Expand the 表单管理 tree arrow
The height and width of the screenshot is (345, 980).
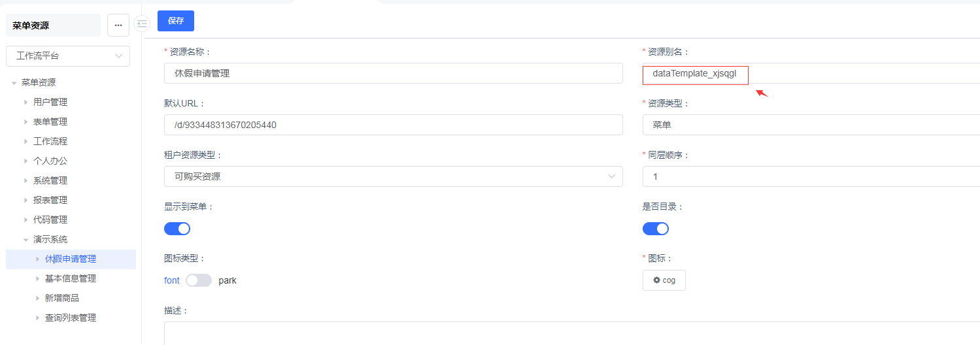[x=25, y=122]
